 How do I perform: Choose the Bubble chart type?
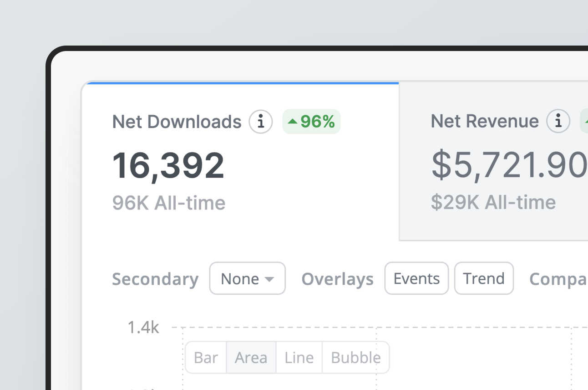[356, 358]
